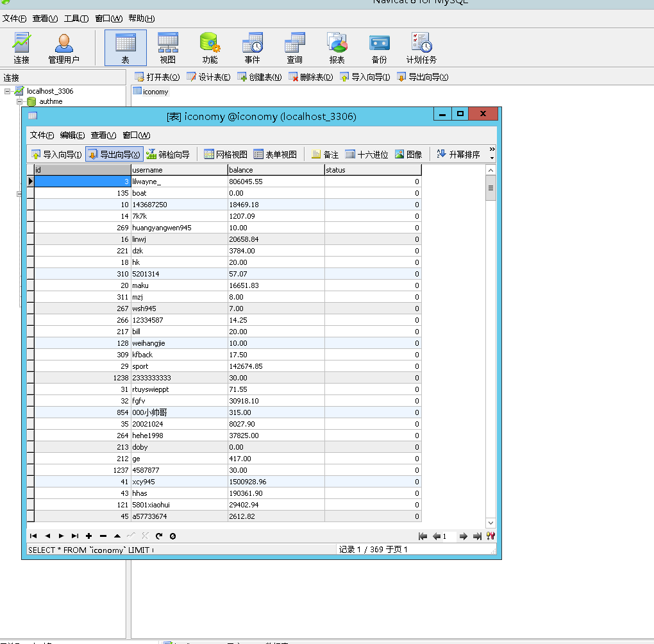The width and height of the screenshot is (654, 644).
Task: Go to last record button
Action: 75,536
